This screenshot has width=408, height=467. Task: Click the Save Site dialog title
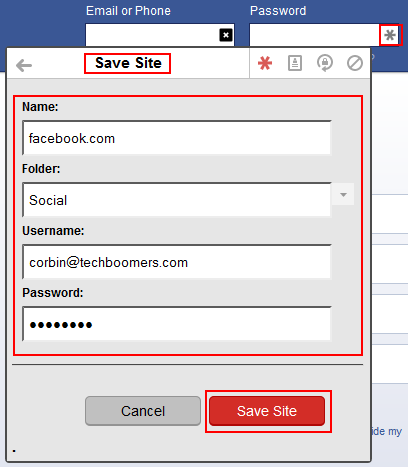(128, 63)
